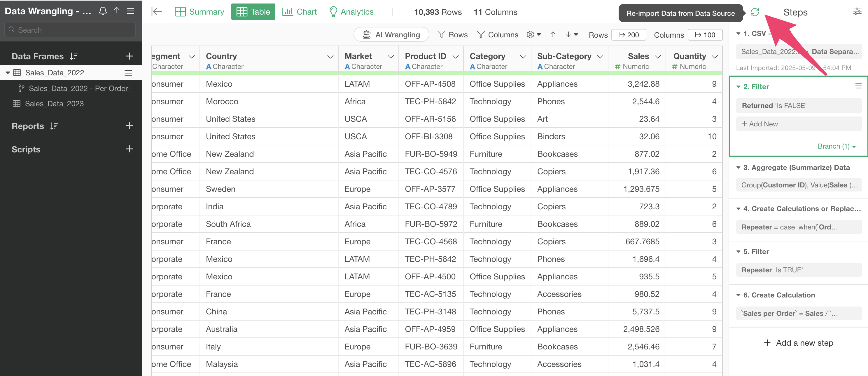Collapse step 1 CSV

point(738,34)
